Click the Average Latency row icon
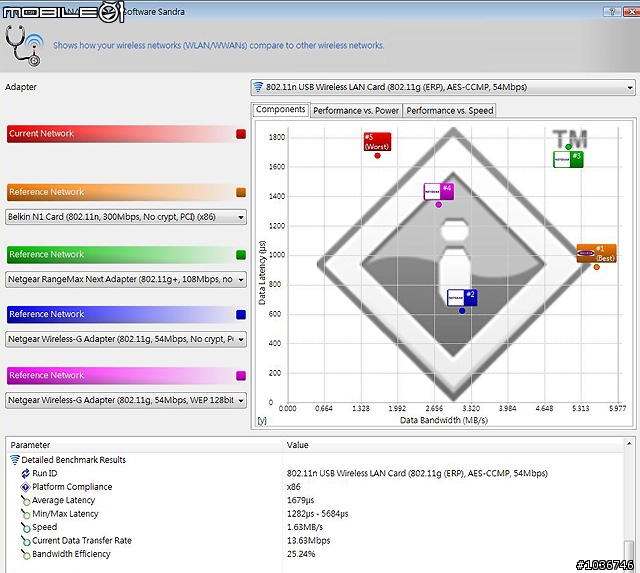Image resolution: width=640 pixels, height=573 pixels. coord(25,500)
